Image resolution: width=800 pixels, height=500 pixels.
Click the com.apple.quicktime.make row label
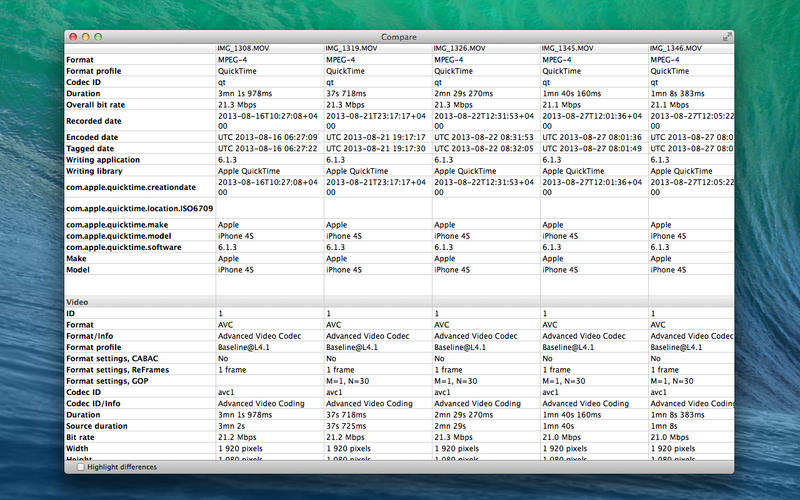click(x=117, y=224)
